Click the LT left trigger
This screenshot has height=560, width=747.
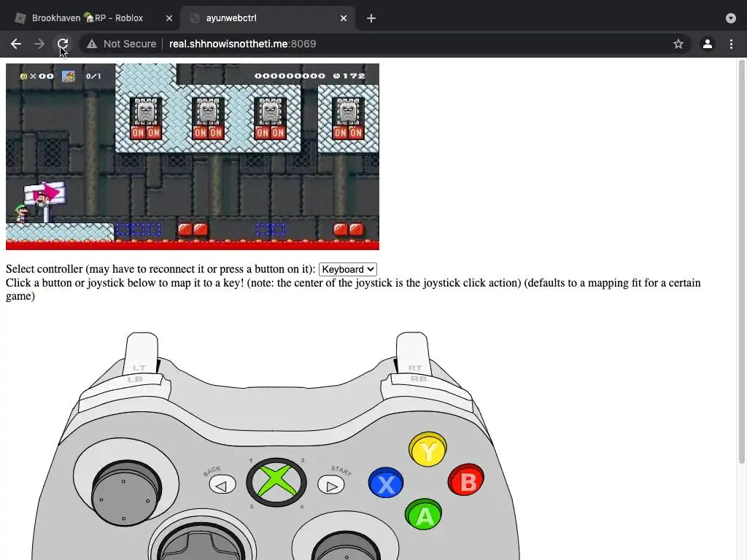click(141, 352)
